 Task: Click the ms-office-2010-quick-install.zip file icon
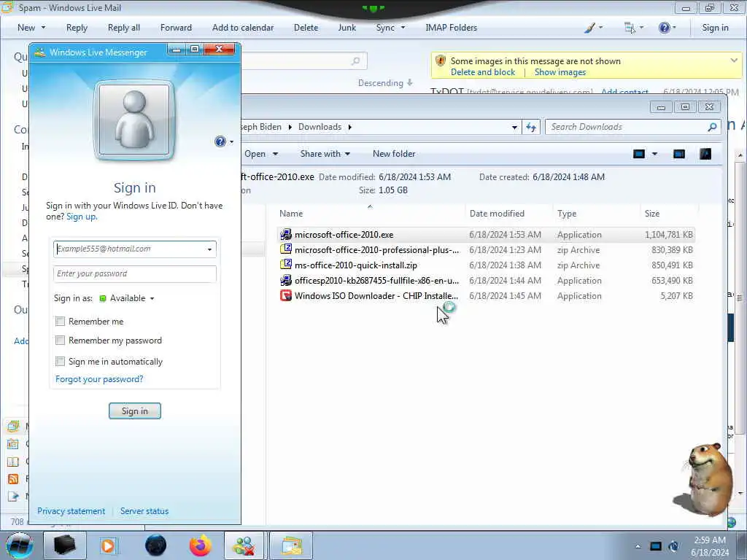pos(286,265)
